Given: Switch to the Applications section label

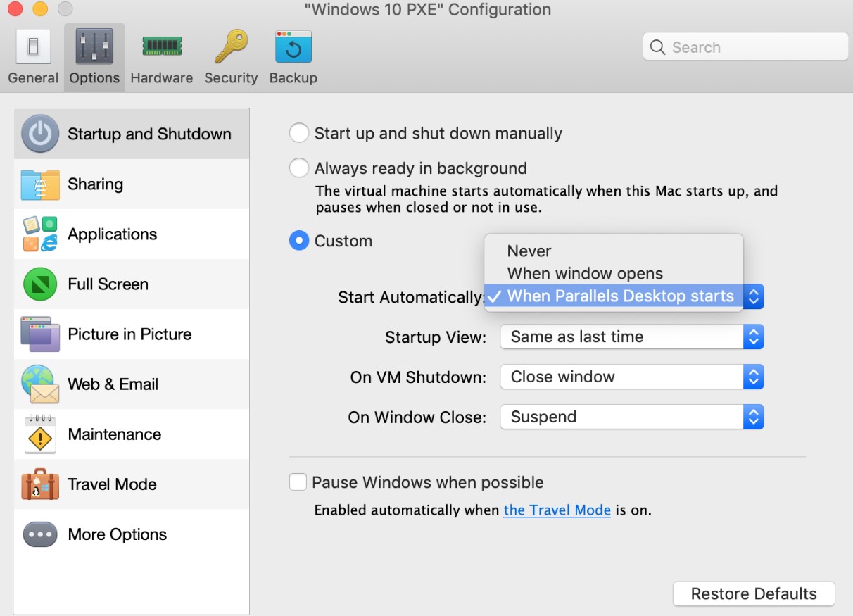Looking at the screenshot, I should [x=113, y=234].
